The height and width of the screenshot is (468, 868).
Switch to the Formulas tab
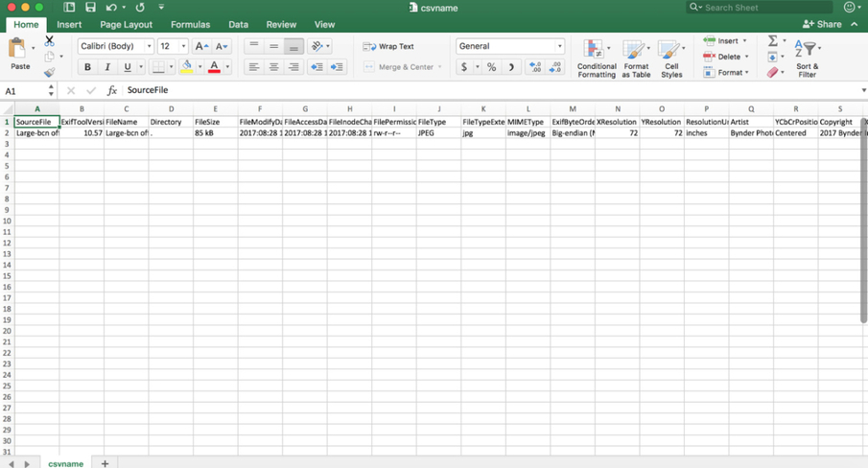tap(191, 24)
